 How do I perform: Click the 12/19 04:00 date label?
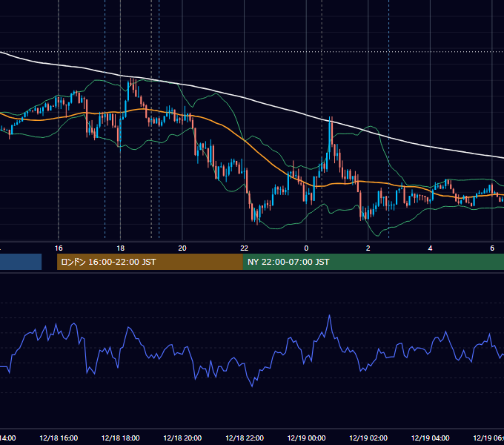[431, 438]
